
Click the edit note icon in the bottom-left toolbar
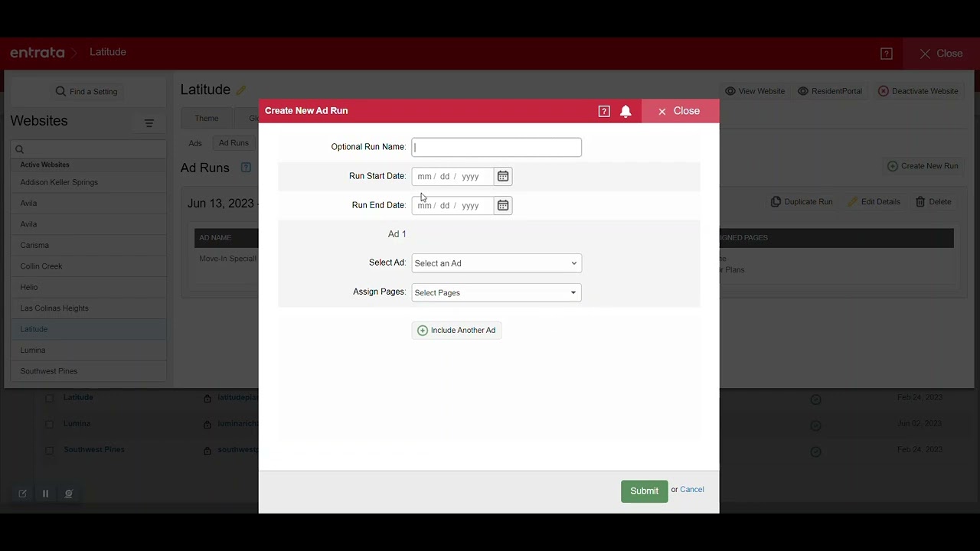22,494
